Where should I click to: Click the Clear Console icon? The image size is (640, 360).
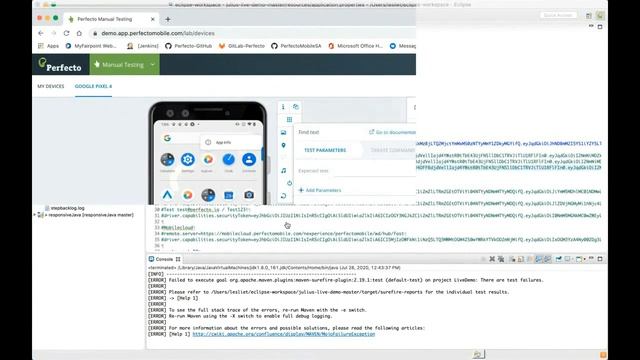tap(512, 259)
